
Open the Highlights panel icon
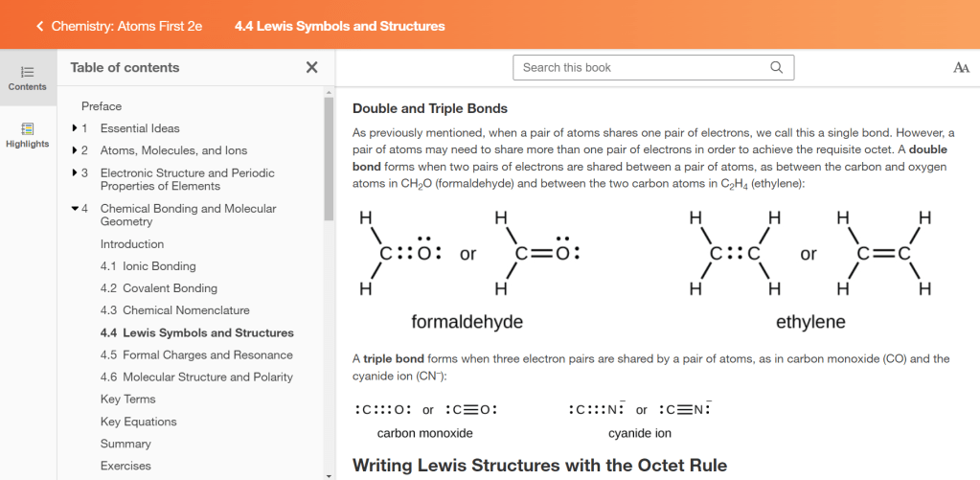coord(27,135)
